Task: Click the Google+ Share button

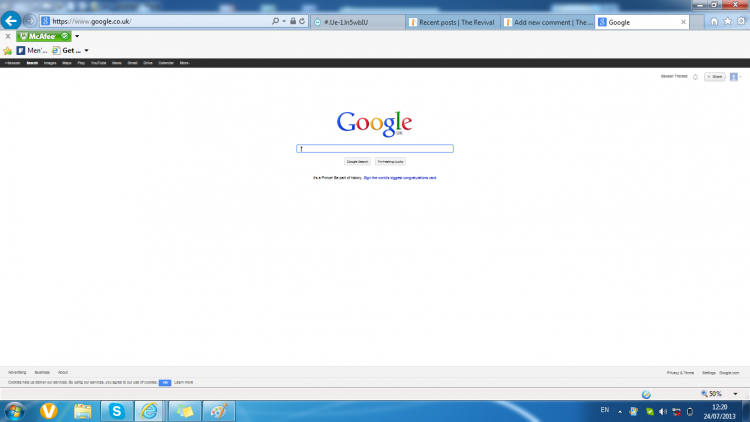Action: coord(715,77)
